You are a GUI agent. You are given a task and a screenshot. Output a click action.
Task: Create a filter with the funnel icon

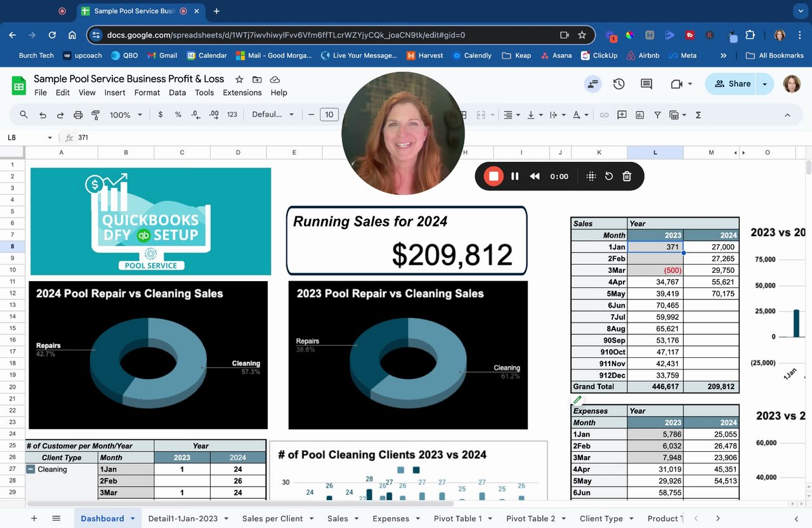click(657, 115)
